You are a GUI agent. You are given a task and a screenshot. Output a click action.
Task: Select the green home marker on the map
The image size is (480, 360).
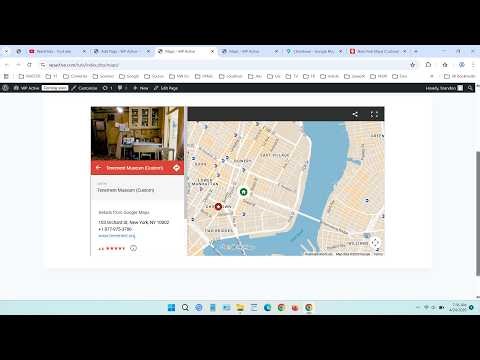[x=244, y=192]
